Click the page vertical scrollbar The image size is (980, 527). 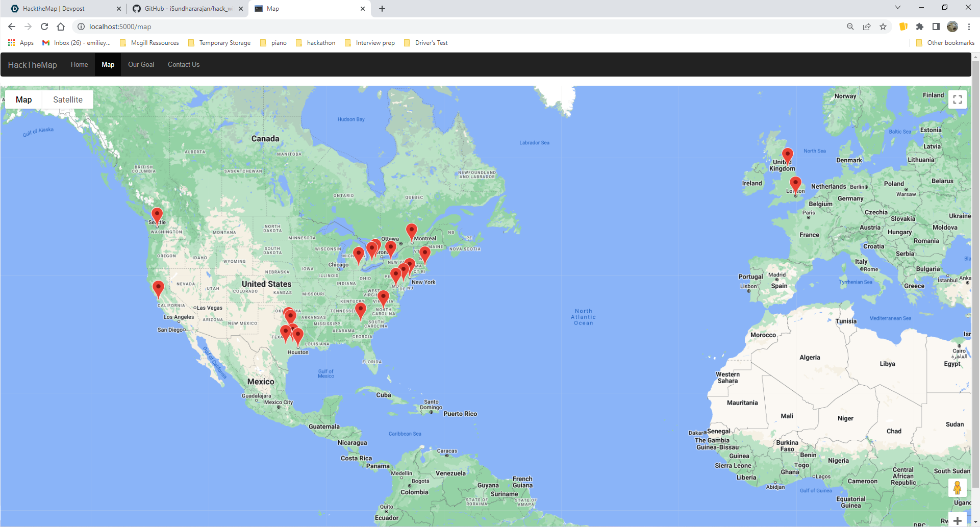click(x=975, y=275)
